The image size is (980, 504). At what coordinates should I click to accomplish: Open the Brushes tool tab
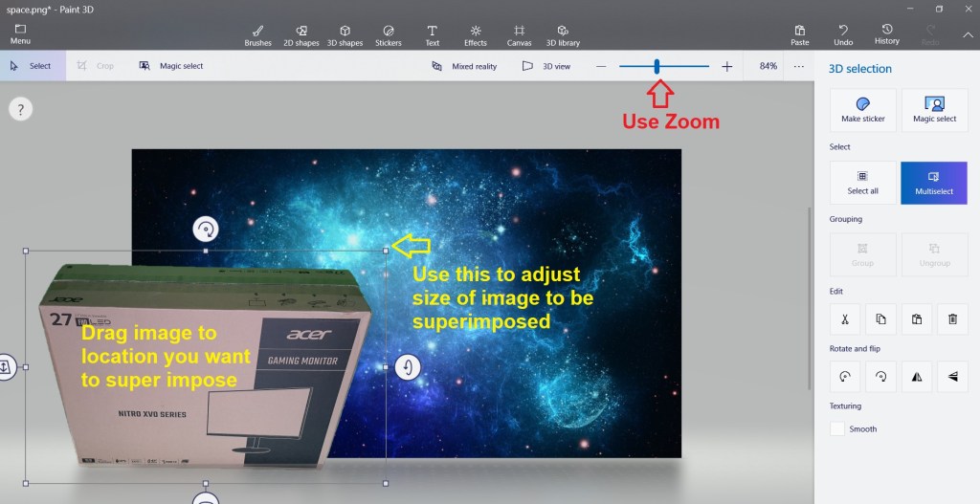click(x=257, y=35)
